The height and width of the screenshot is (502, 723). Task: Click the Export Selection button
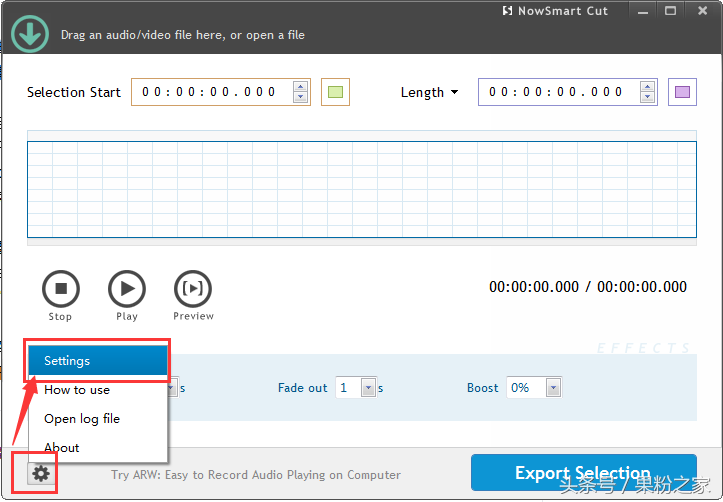coord(584,472)
